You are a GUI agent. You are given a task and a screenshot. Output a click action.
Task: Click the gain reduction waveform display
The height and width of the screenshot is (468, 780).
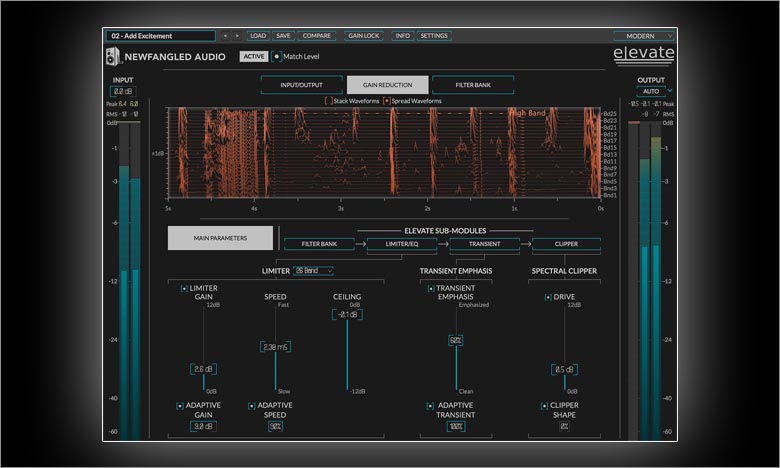click(384, 153)
